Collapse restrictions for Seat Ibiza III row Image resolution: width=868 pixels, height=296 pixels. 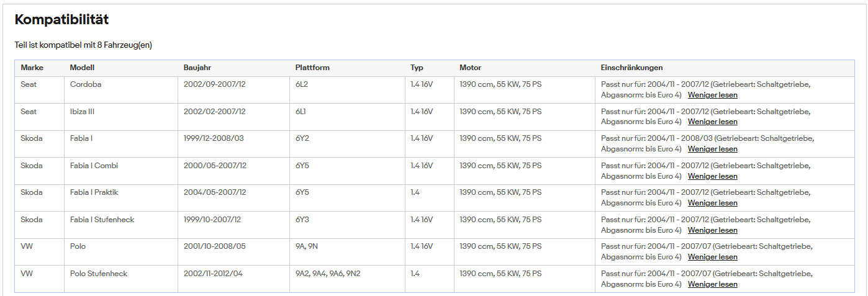tap(713, 122)
